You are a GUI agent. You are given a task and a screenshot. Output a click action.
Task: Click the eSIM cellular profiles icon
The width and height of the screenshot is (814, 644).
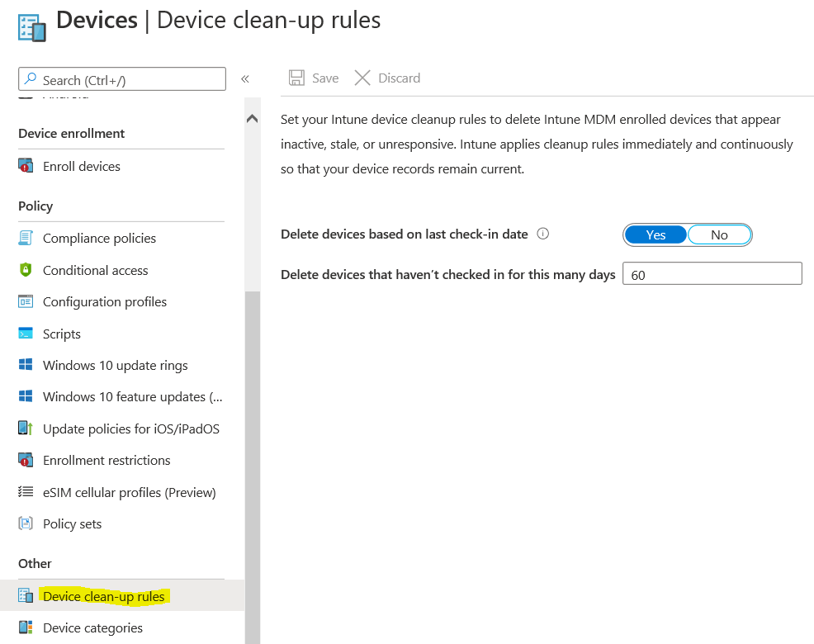pyautogui.click(x=26, y=492)
